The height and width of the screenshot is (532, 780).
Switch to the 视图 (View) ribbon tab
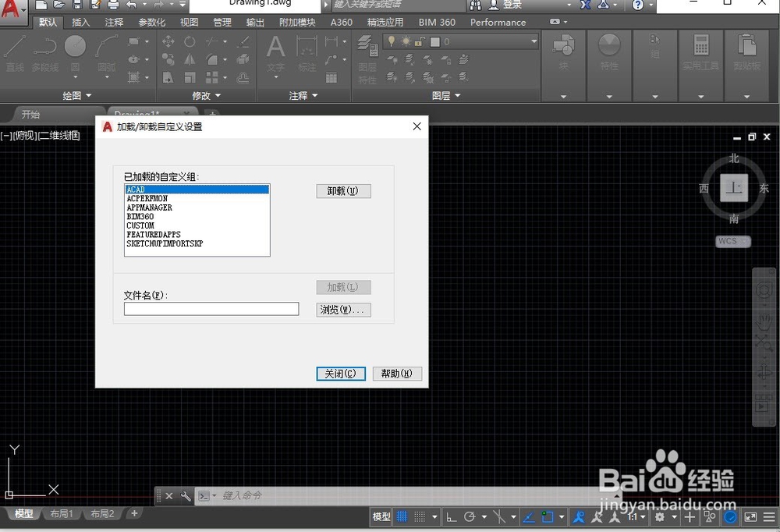click(x=189, y=23)
